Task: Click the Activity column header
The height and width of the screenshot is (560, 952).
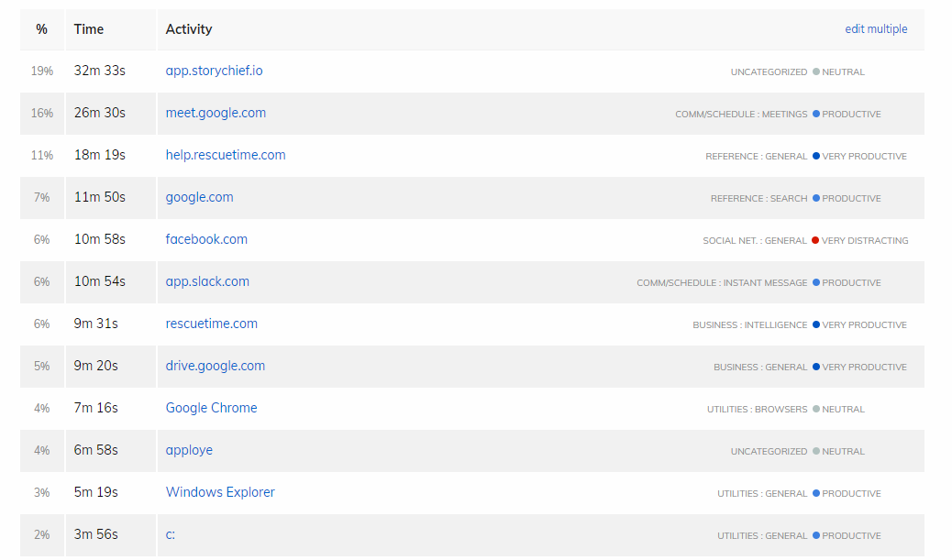Action: (x=189, y=29)
